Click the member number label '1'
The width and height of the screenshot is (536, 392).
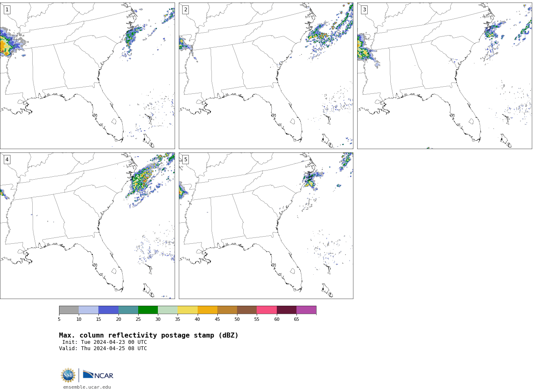coord(7,10)
